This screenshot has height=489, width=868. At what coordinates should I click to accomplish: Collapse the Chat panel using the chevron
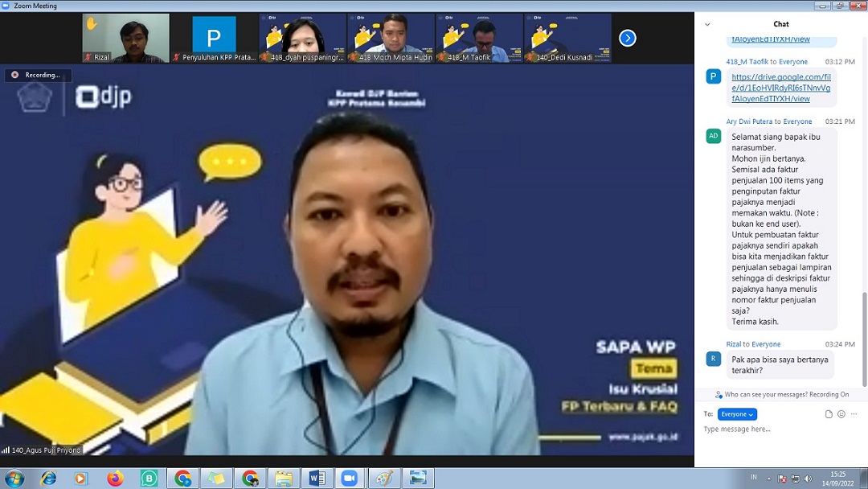[x=707, y=24]
